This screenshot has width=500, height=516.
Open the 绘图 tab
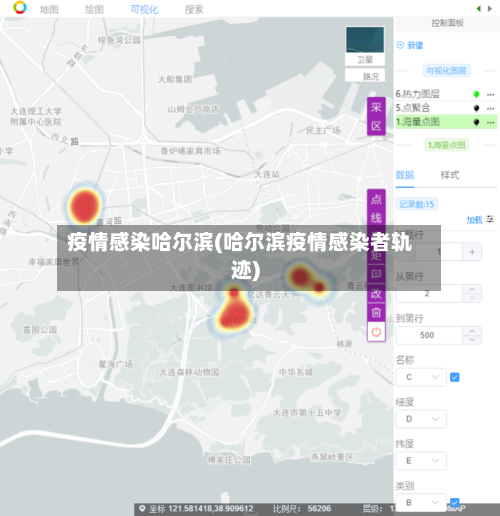94,9
